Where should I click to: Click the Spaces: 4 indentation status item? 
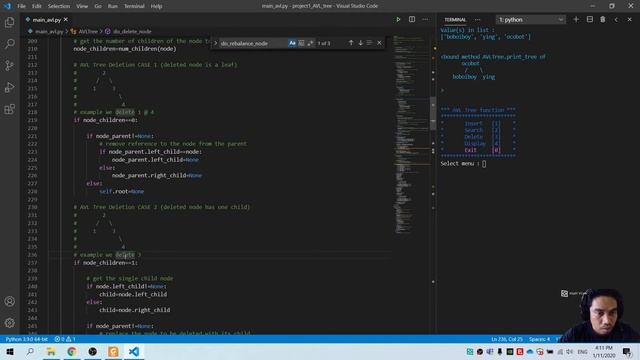point(539,339)
